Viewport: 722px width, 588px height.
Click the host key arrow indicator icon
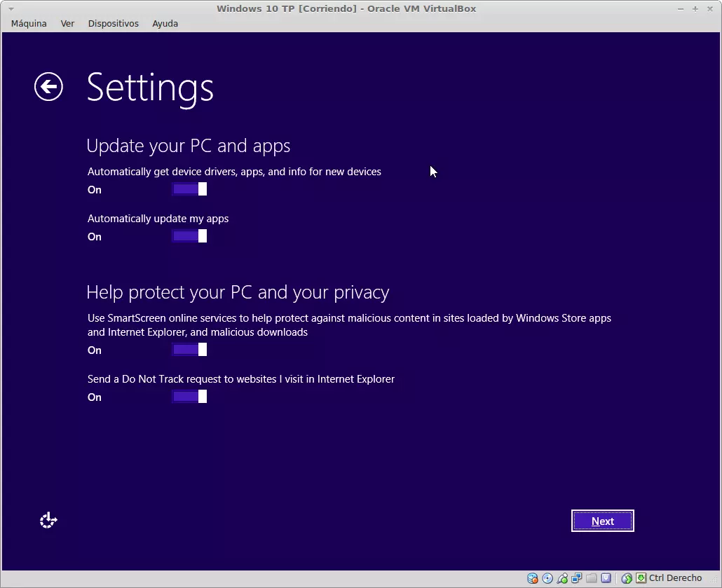pyautogui.click(x=641, y=578)
